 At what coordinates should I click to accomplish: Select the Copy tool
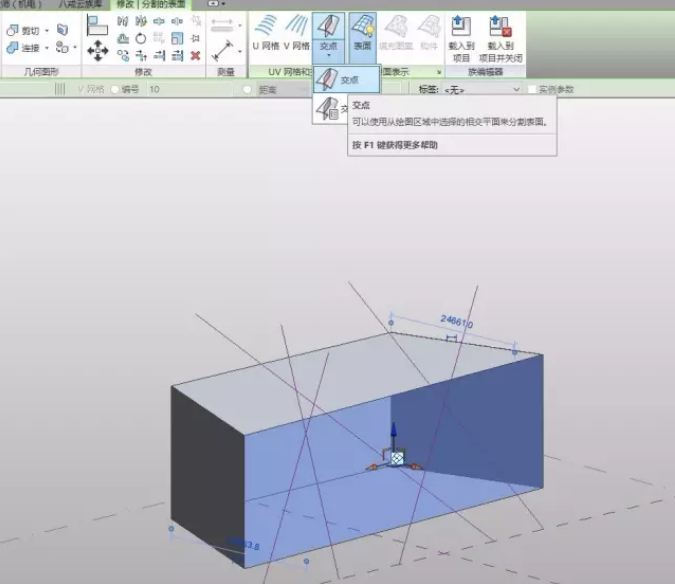click(123, 56)
